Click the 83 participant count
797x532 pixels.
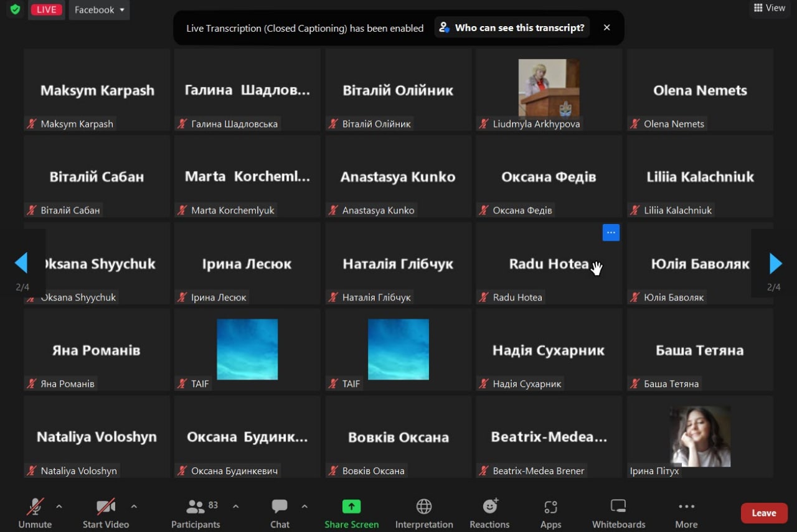(213, 505)
